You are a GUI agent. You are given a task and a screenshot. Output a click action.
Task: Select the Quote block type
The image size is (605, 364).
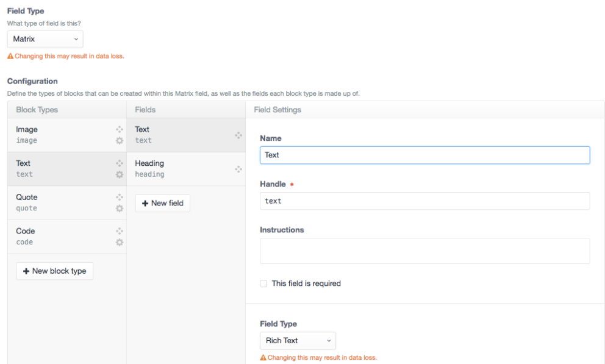[x=66, y=203]
